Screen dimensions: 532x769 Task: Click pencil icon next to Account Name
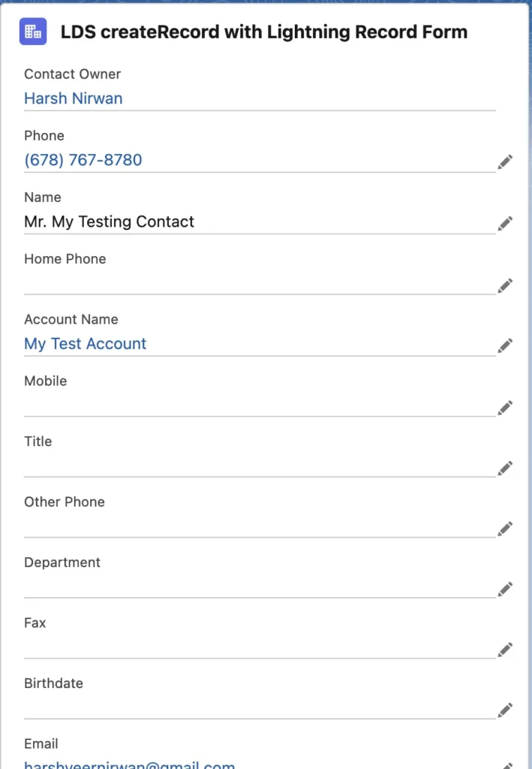click(505, 345)
